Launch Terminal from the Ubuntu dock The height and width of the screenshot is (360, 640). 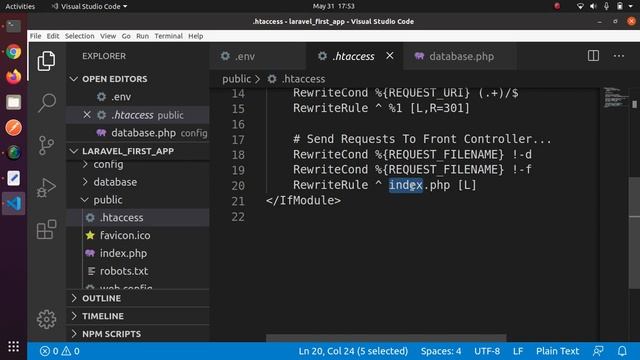click(x=13, y=26)
